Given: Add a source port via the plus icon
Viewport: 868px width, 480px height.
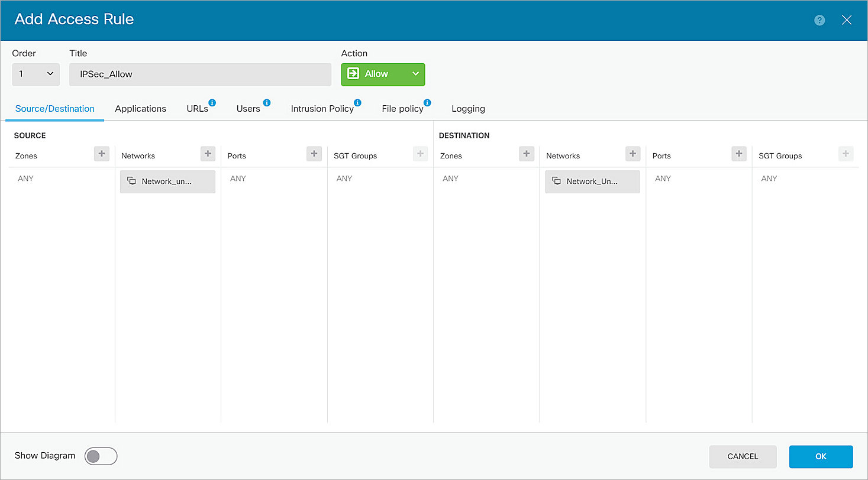Looking at the screenshot, I should [x=314, y=154].
